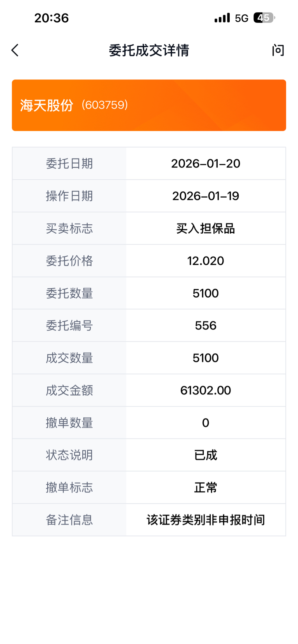Tap the 委托数量 row label

69,293
